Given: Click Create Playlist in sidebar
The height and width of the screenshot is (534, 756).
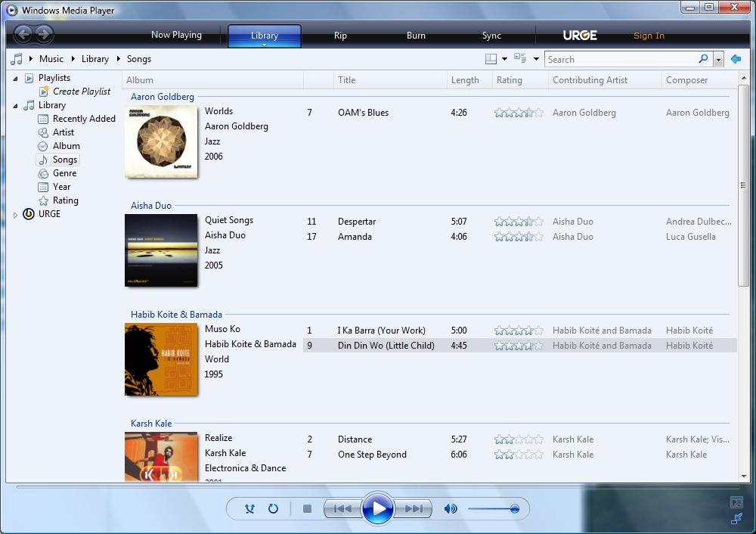Looking at the screenshot, I should coord(81,92).
